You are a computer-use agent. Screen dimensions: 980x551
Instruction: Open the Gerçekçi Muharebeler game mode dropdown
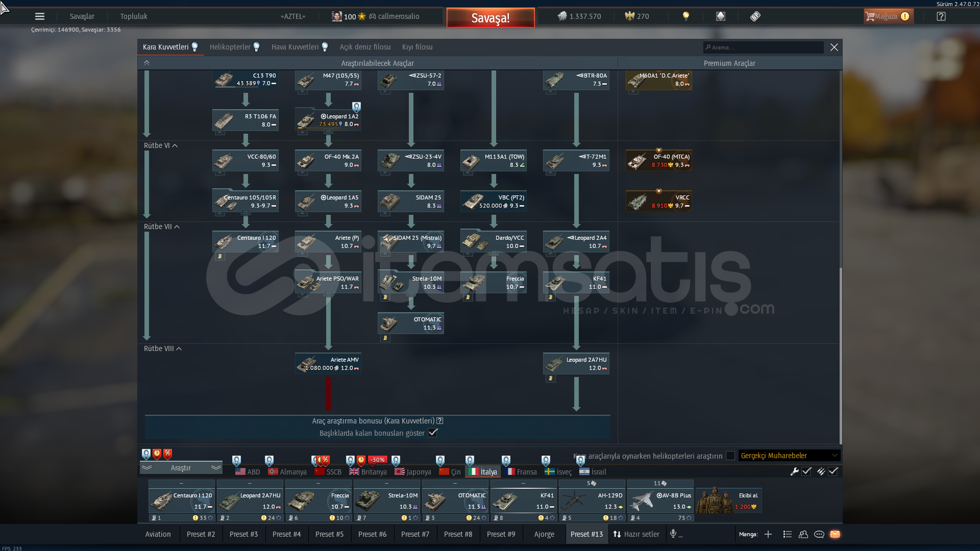click(x=789, y=456)
